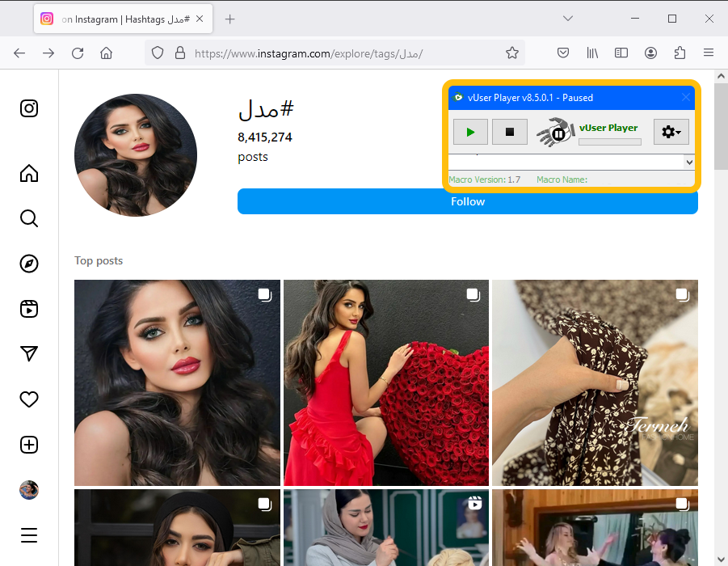This screenshot has height=566, width=728.
Task: Close the Instagram Hashtags tab
Action: tap(200, 19)
